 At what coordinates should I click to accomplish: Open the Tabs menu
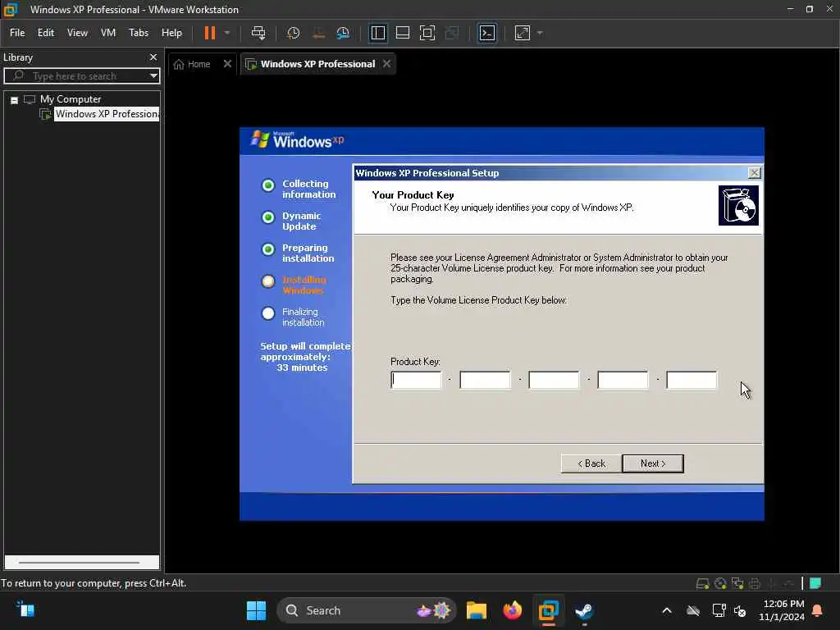pyautogui.click(x=138, y=33)
